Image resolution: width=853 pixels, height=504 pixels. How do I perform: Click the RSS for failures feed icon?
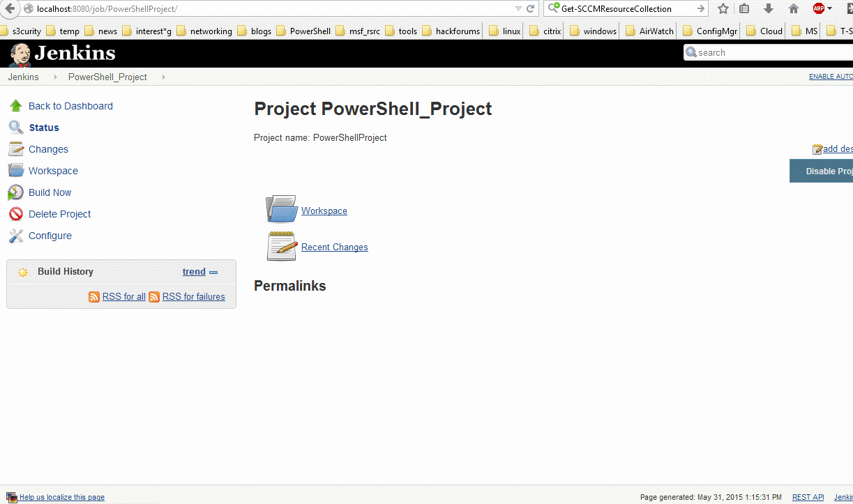coord(154,297)
